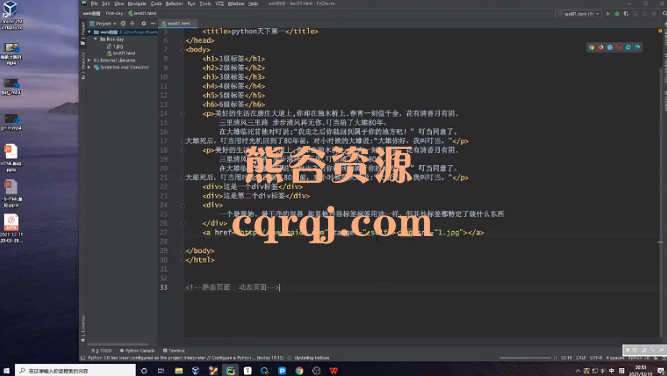
Task: Open Search Everywhere magnifier icon
Action: click(664, 14)
